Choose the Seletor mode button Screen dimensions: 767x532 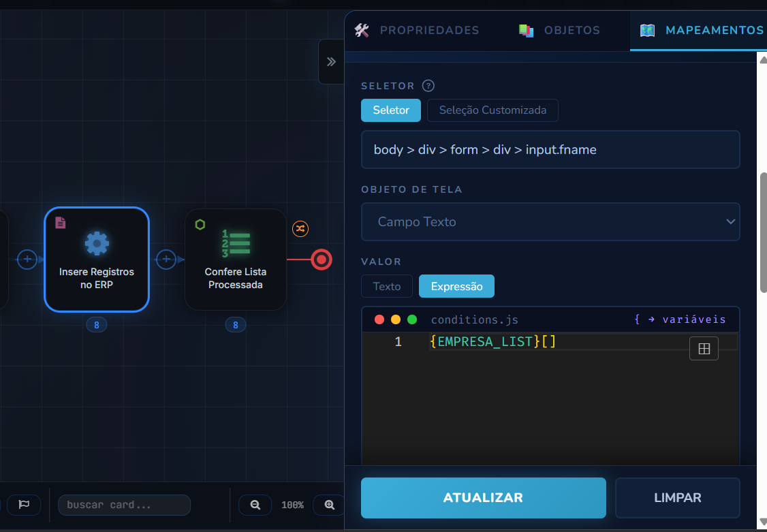(x=391, y=110)
